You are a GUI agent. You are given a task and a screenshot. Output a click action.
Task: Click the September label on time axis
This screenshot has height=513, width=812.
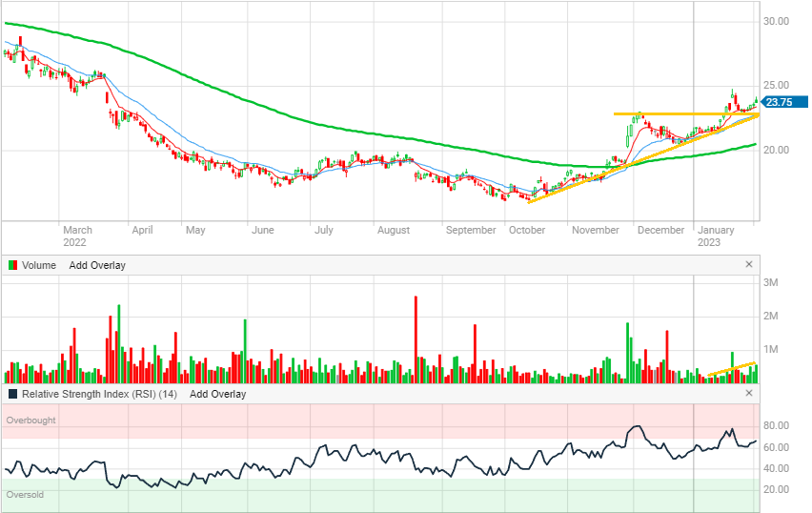point(471,230)
